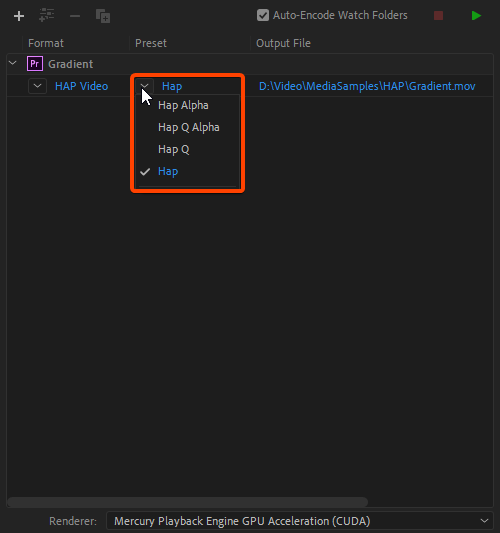Open the Renderer dropdown
The width and height of the screenshot is (500, 533).
(299, 521)
